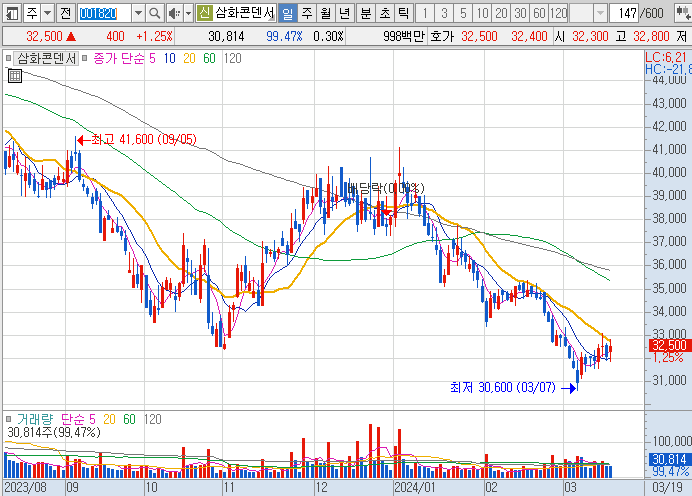Click the high price 32,800
Viewport: 692px width, 496px height.
tap(651, 36)
